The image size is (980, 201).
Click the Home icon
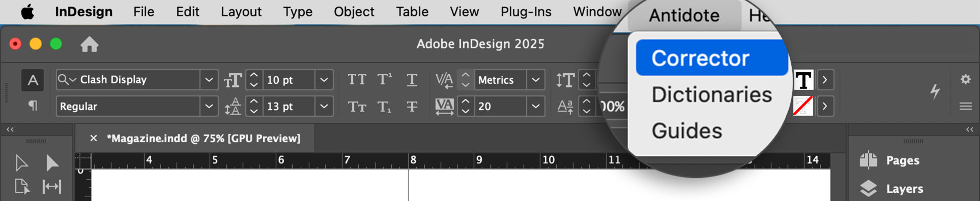coord(89,44)
